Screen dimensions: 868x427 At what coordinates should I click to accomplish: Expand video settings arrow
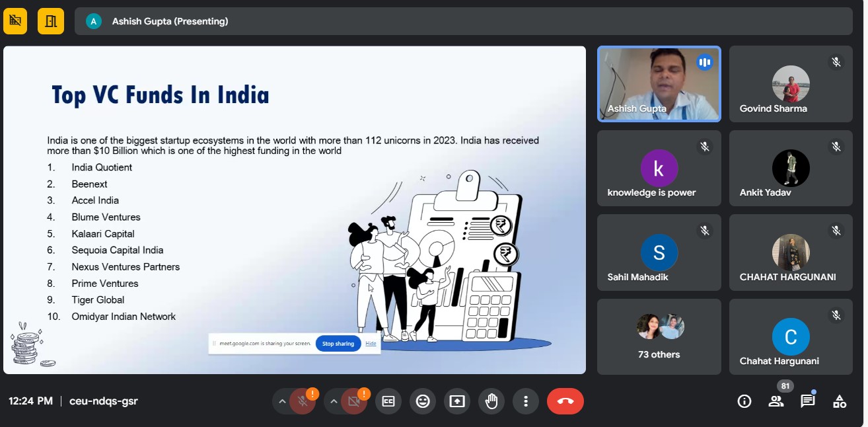coord(334,401)
